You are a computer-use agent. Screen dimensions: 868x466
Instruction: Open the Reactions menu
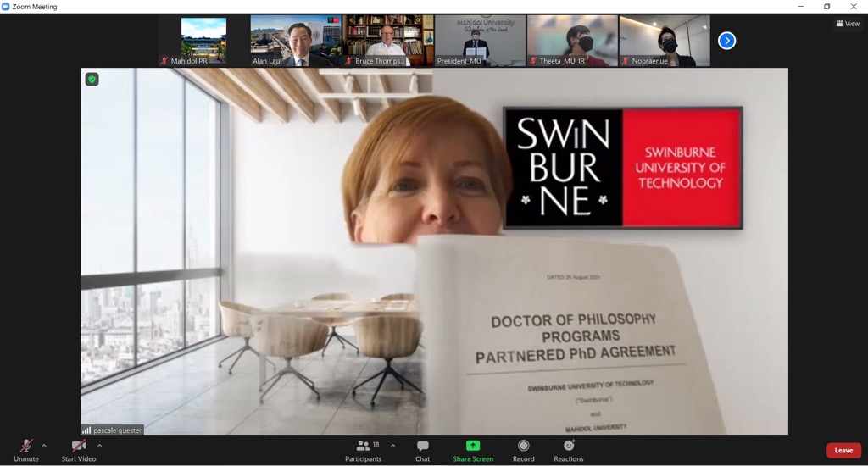point(569,451)
